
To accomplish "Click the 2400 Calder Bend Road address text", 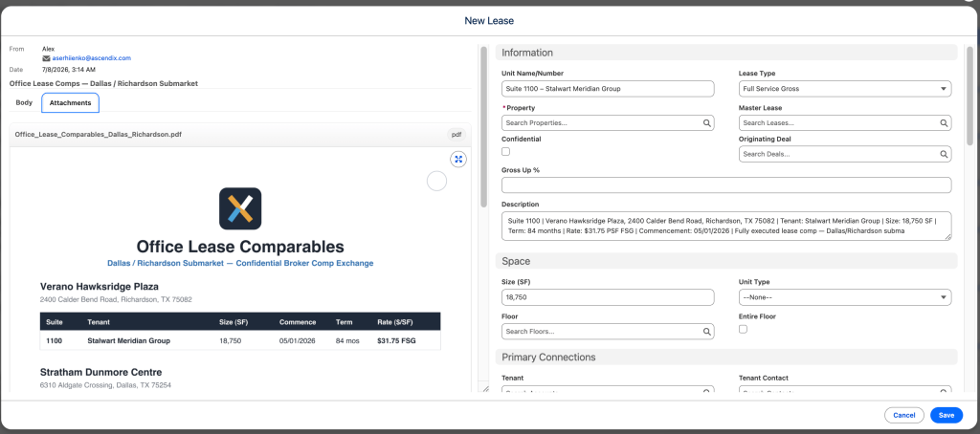I will 116,300.
